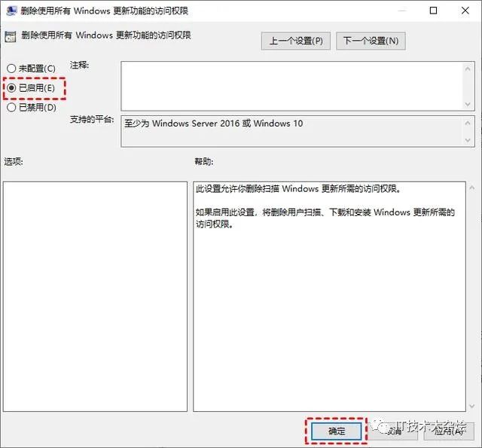The height and width of the screenshot is (448, 482).
Task: Confirm with the 确定 button
Action: [337, 431]
